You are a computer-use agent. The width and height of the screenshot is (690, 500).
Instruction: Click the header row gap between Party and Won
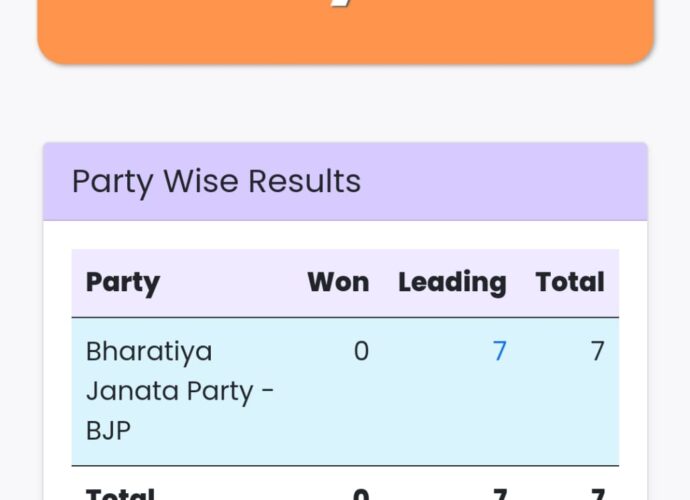pyautogui.click(x=230, y=282)
